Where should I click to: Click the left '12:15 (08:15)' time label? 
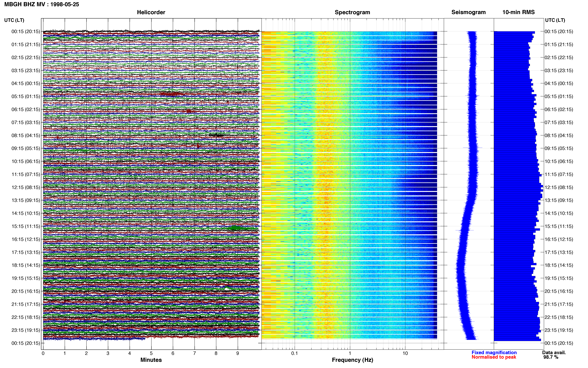pos(26,187)
